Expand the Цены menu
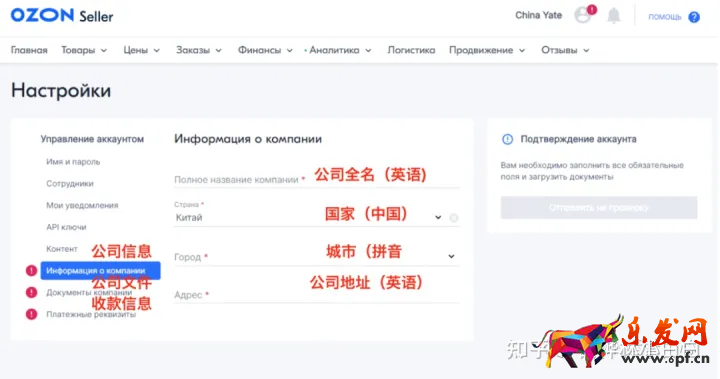The width and height of the screenshot is (720, 379). pos(141,50)
